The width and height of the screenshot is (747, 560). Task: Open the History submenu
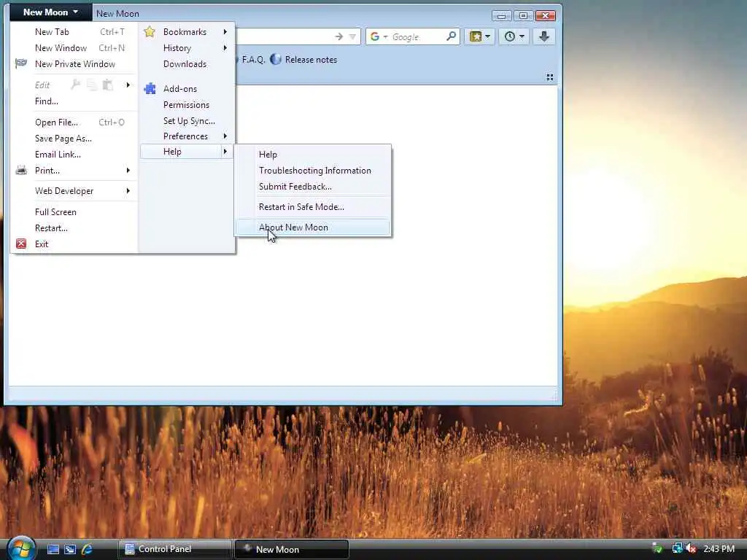(177, 48)
